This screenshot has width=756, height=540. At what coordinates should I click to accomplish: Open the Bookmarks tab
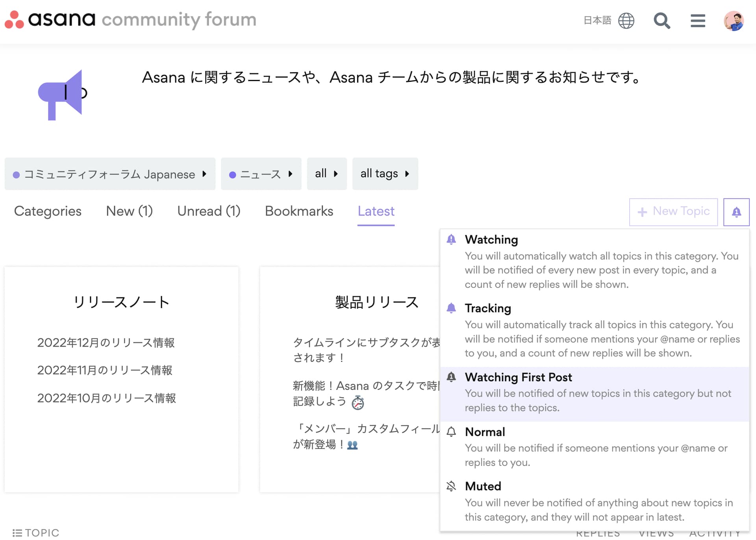[x=299, y=211]
